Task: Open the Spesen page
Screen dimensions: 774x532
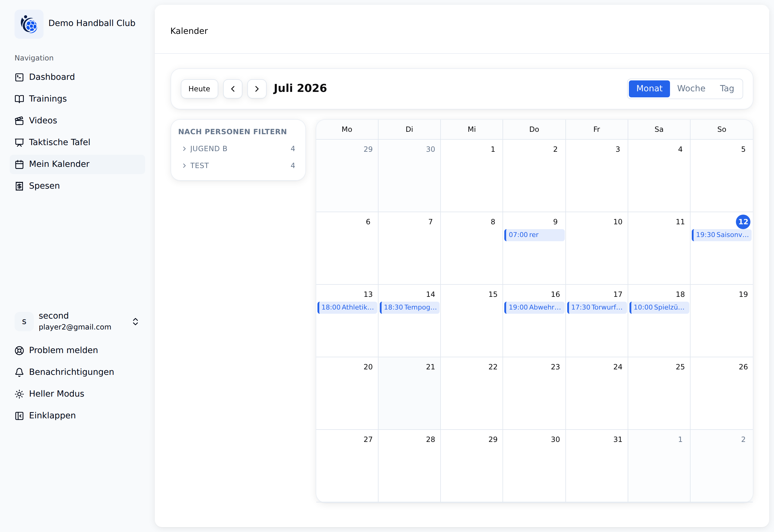Action: coord(77,186)
